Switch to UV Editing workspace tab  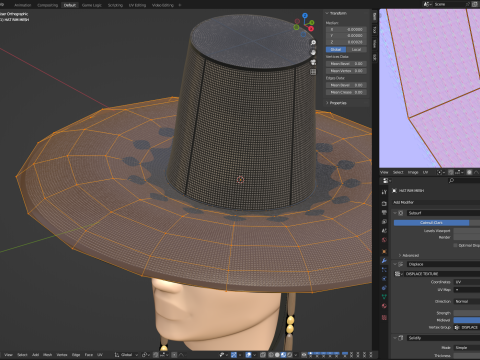click(137, 5)
